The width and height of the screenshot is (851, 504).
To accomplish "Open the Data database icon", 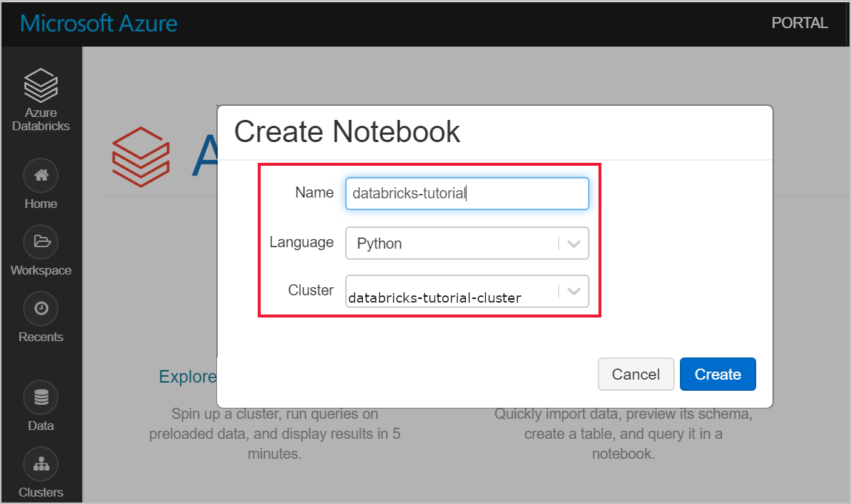I will click(41, 397).
